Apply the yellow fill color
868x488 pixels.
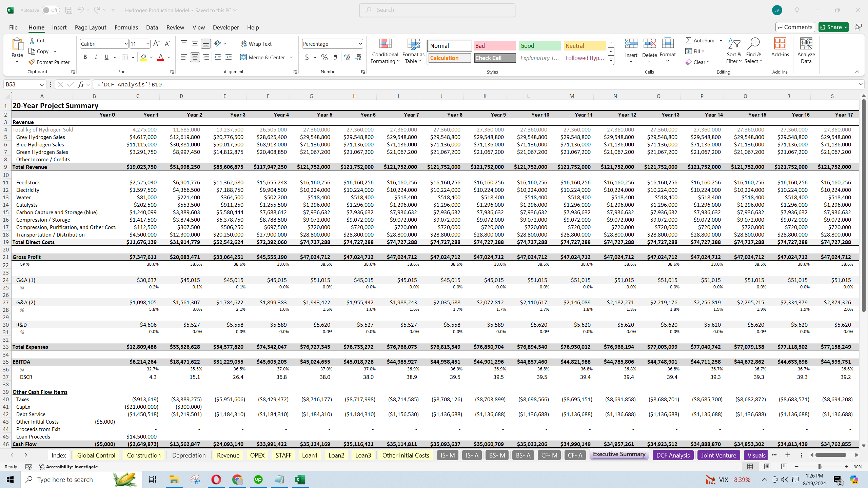pos(143,57)
